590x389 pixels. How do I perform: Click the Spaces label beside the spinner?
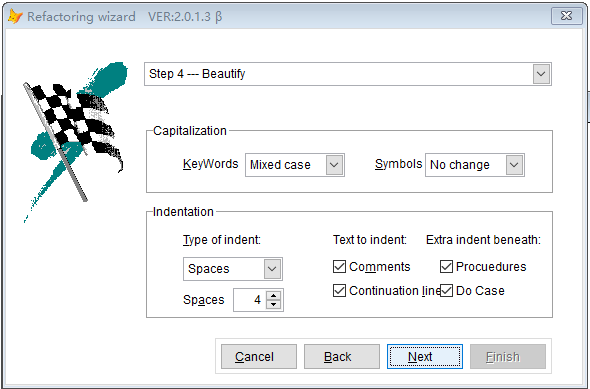point(204,300)
